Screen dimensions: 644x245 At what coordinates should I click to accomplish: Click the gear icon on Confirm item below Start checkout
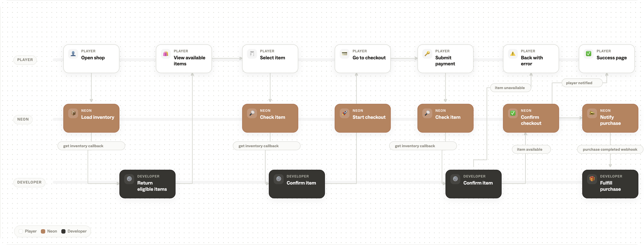(279, 179)
